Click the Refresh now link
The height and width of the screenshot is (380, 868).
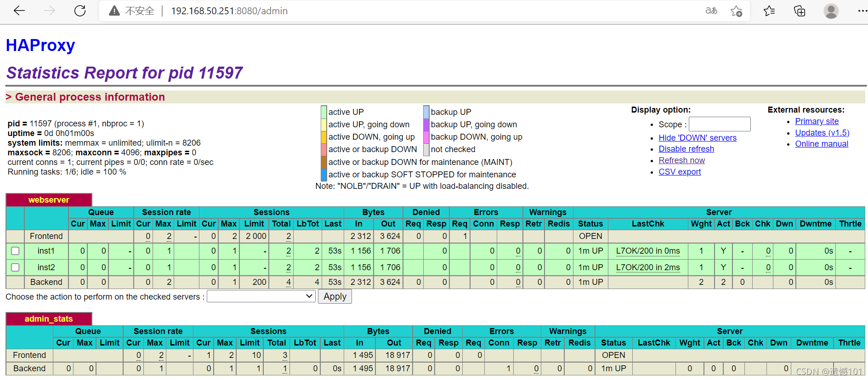pyautogui.click(x=682, y=160)
